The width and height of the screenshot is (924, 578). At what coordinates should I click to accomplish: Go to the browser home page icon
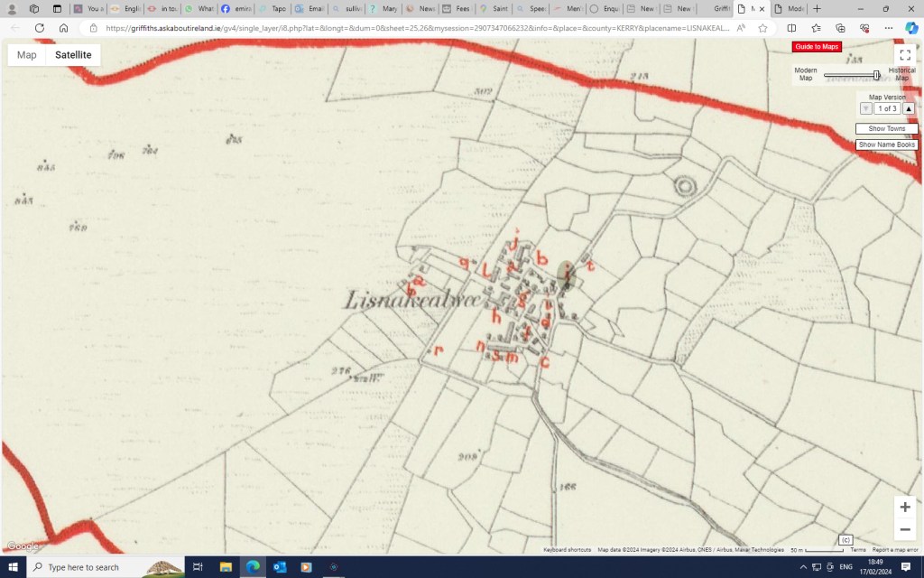(63, 28)
